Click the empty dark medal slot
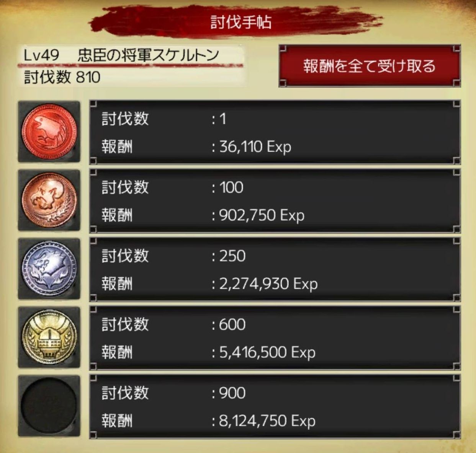The image size is (476, 453). coord(49,406)
